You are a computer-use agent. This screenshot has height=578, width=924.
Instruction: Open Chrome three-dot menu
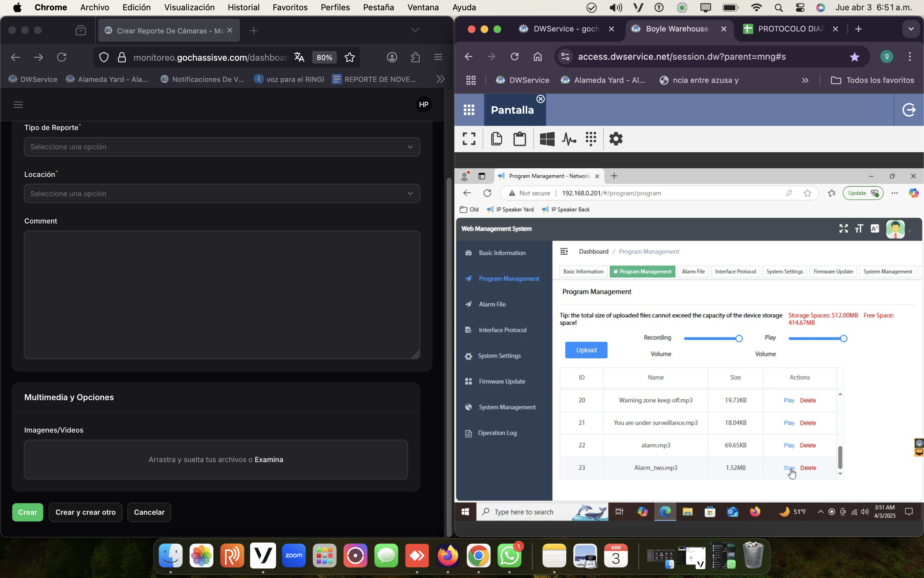click(910, 57)
